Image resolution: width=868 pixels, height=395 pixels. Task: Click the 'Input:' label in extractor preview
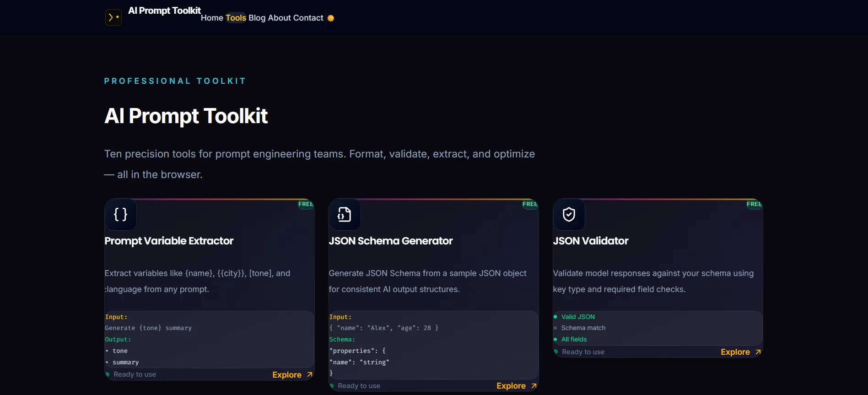coord(116,317)
